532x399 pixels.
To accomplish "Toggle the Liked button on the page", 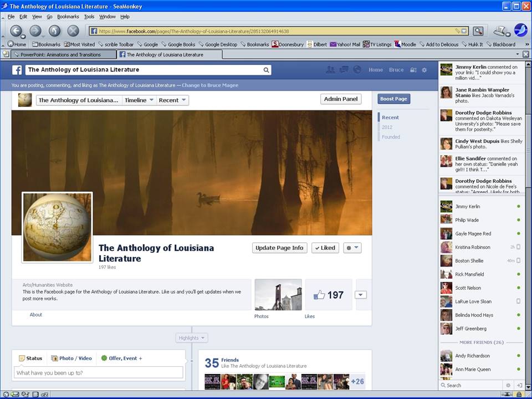I will pyautogui.click(x=325, y=248).
